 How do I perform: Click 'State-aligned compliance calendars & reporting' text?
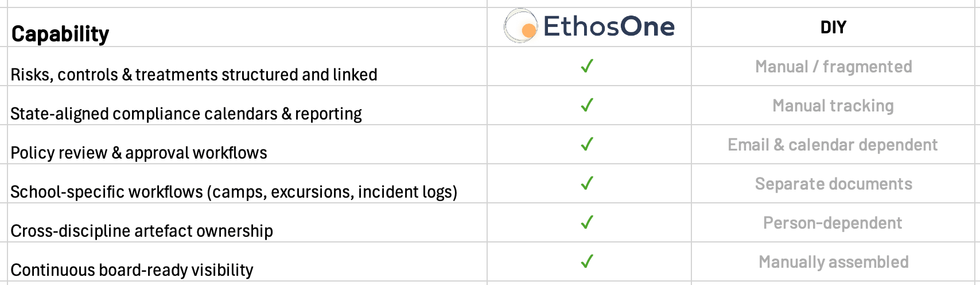coord(186,114)
